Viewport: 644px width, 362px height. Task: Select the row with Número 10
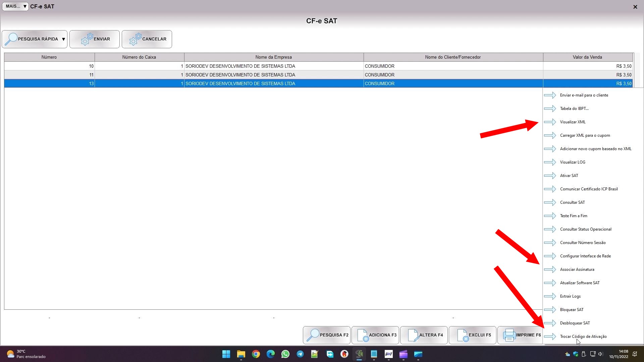pos(49,66)
